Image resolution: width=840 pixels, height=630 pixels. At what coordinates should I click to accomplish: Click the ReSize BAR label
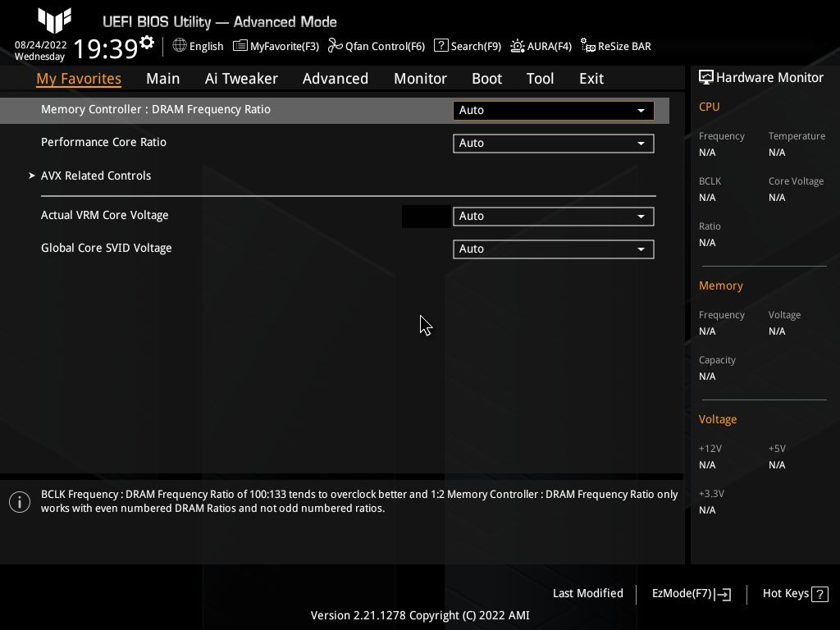coord(624,46)
